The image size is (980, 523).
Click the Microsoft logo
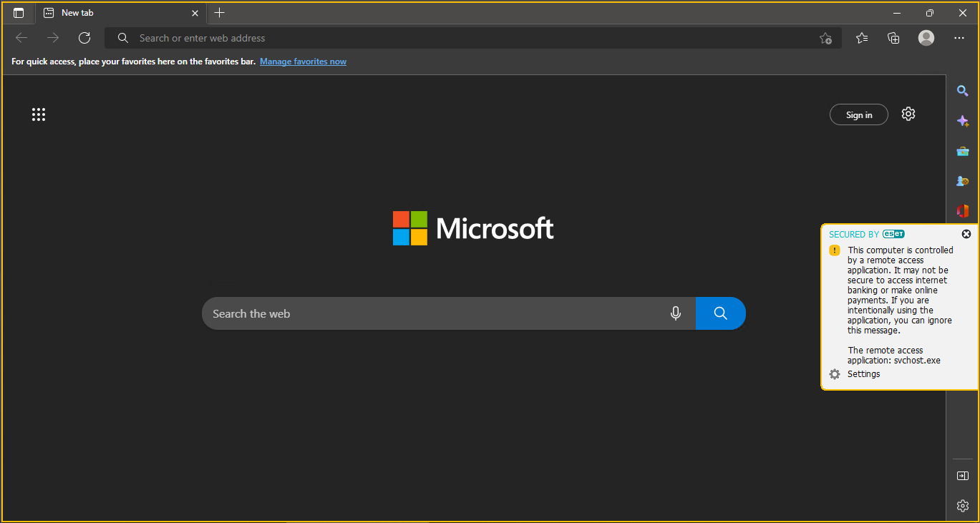[x=473, y=228]
